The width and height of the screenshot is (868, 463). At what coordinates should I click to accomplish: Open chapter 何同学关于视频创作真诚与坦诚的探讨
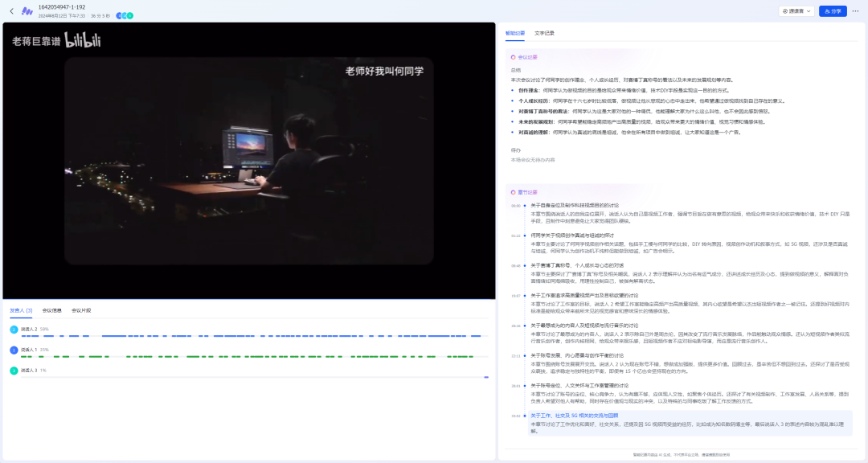572,236
